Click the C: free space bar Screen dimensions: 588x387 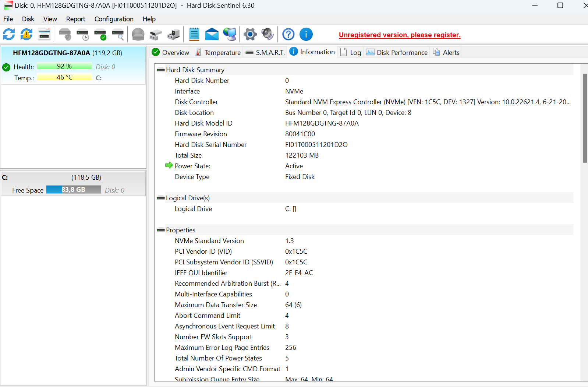(73, 190)
